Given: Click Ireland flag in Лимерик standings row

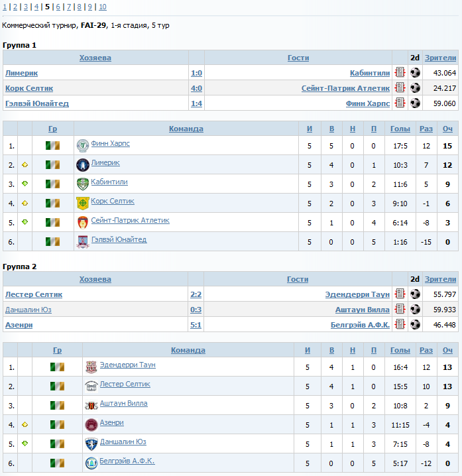Looking at the screenshot, I should (53, 164).
